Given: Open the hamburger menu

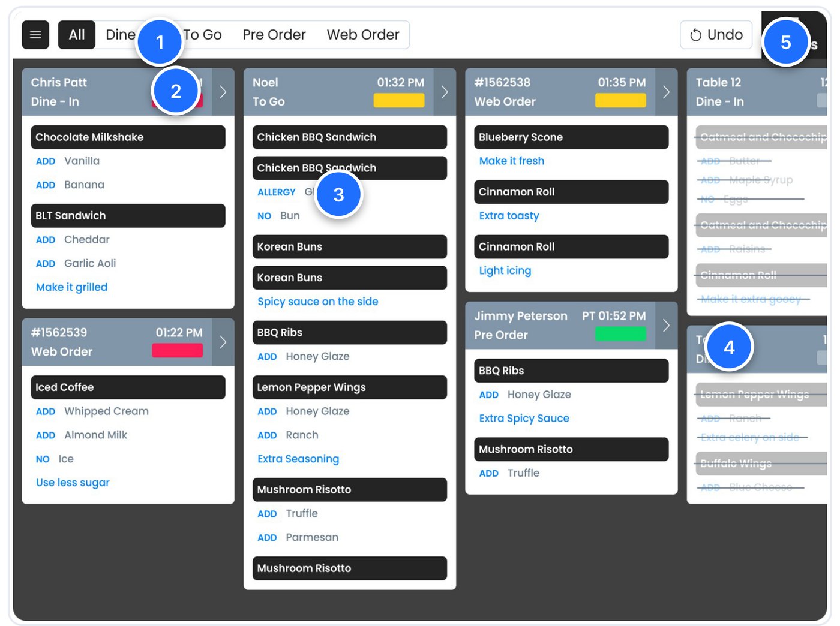Looking at the screenshot, I should click(x=35, y=35).
